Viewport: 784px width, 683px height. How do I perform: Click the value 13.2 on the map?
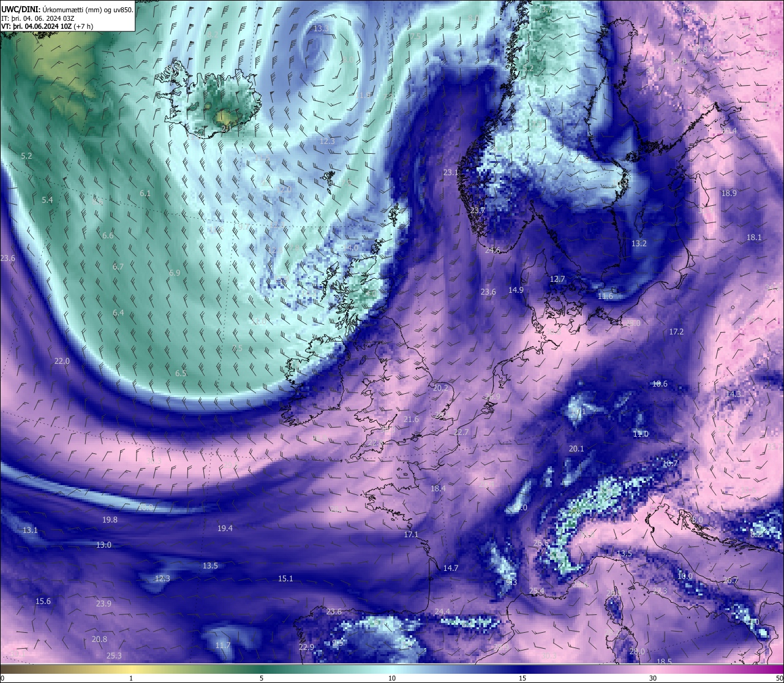[x=639, y=243]
